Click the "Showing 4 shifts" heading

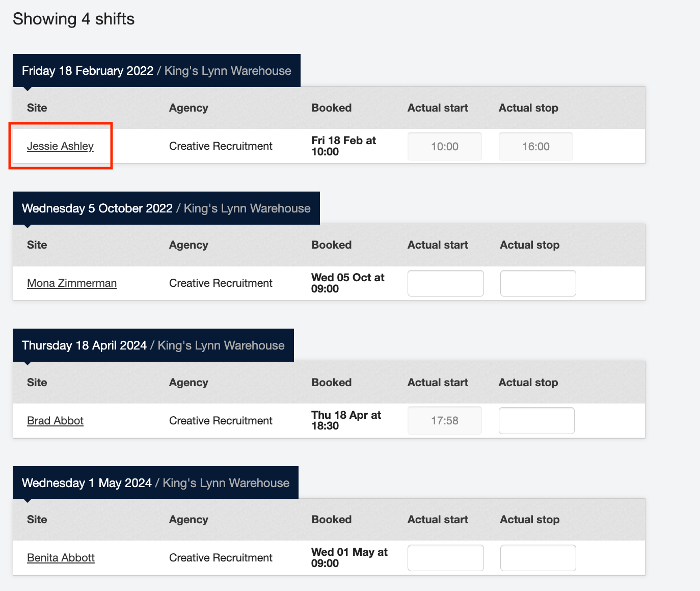[x=74, y=19]
